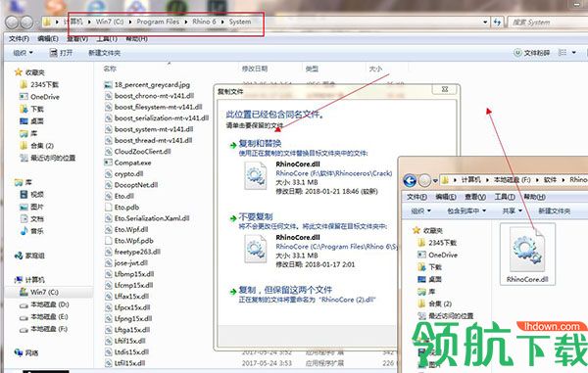
Task: Select the Eto.dll file
Action: (x=120, y=196)
